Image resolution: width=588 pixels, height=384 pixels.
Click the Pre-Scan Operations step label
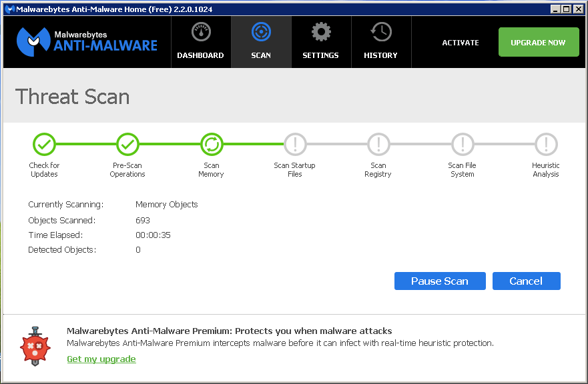127,170
